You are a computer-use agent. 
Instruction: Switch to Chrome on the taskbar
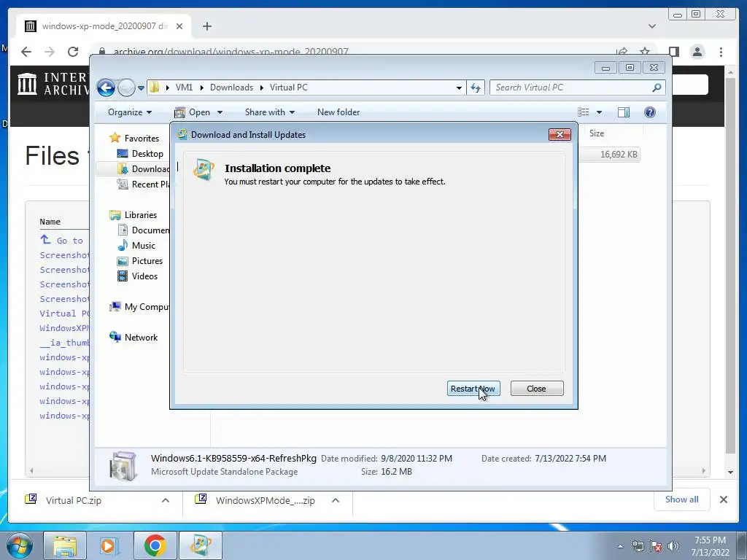[155, 545]
